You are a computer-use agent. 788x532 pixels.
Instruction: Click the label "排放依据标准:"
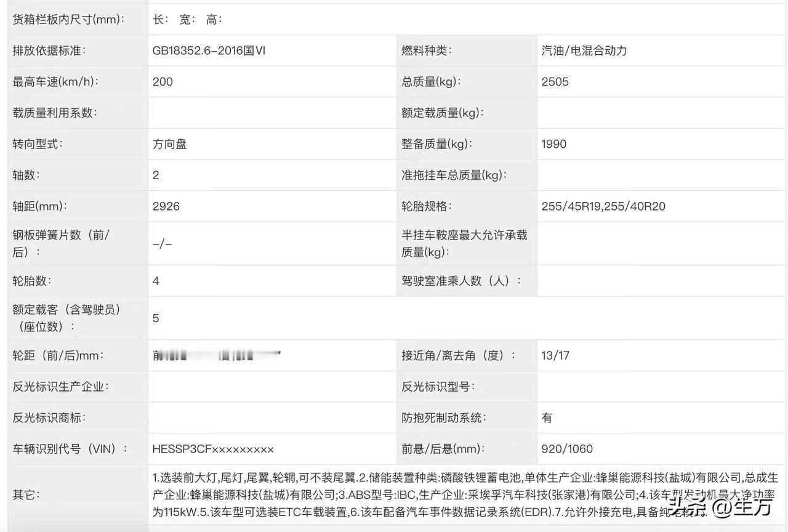point(49,50)
